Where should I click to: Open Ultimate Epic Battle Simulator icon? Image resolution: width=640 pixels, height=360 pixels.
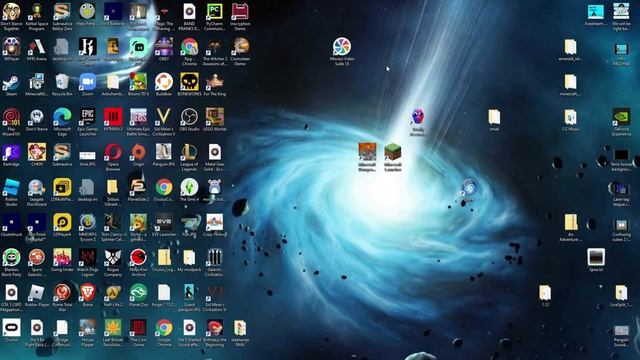point(138,117)
